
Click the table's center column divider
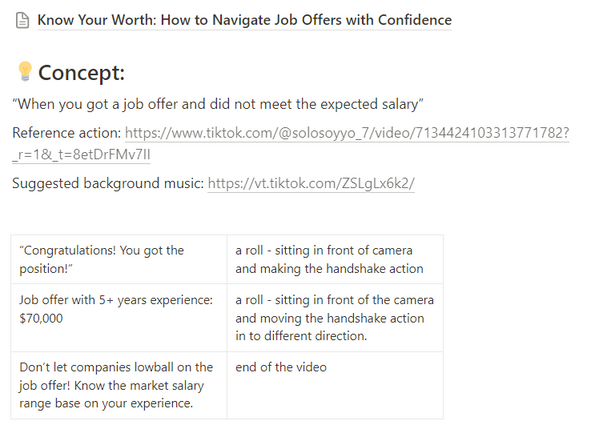coord(227,327)
